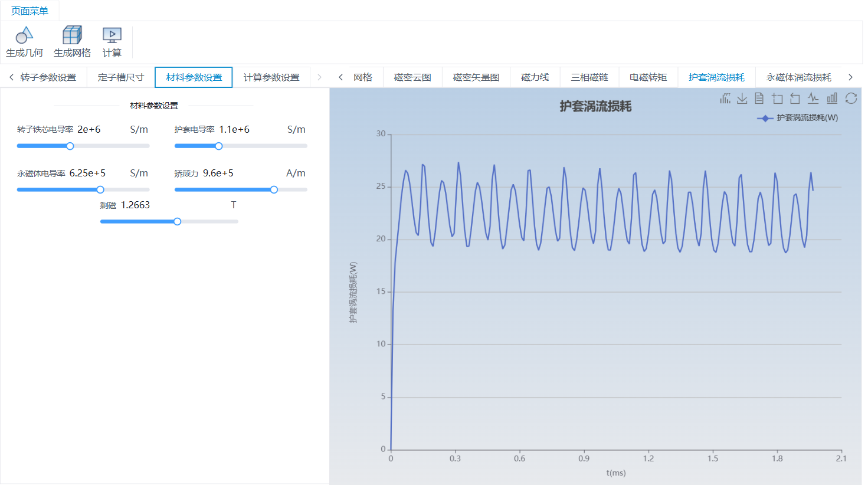Switch to 转子参数设置 tab
This screenshot has height=485, width=868.
click(48, 77)
